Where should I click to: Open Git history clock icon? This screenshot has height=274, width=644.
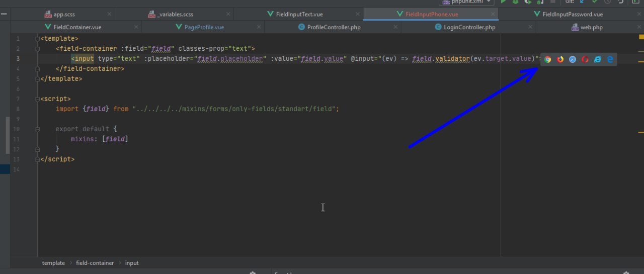[x=607, y=2]
